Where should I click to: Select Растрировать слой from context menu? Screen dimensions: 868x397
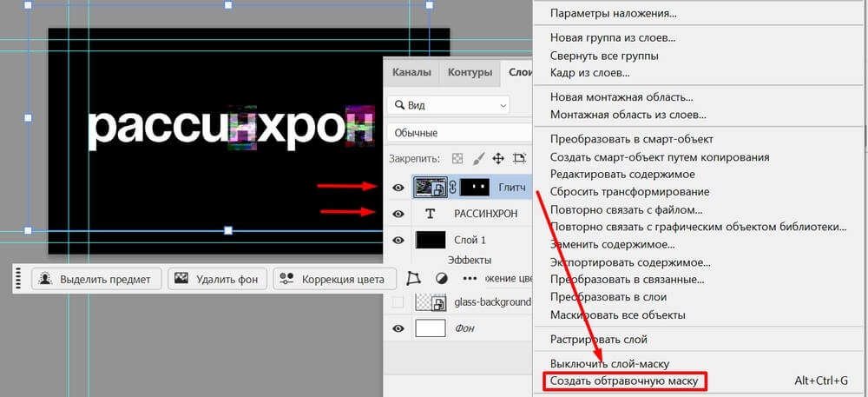point(598,339)
